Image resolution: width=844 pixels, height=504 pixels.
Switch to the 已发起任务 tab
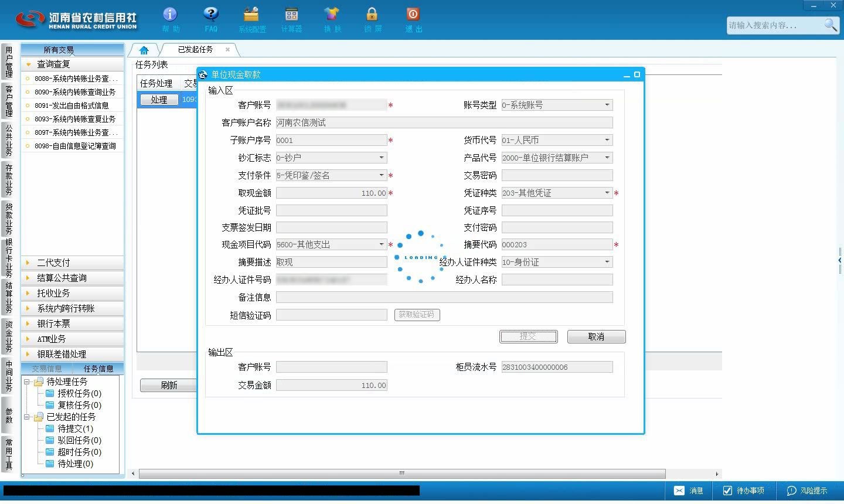coord(195,50)
